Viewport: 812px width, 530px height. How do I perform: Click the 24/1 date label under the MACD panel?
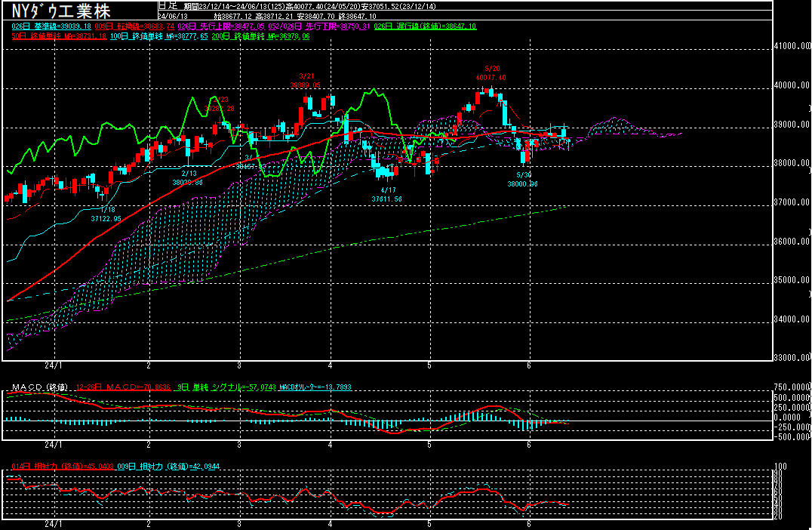(54, 445)
